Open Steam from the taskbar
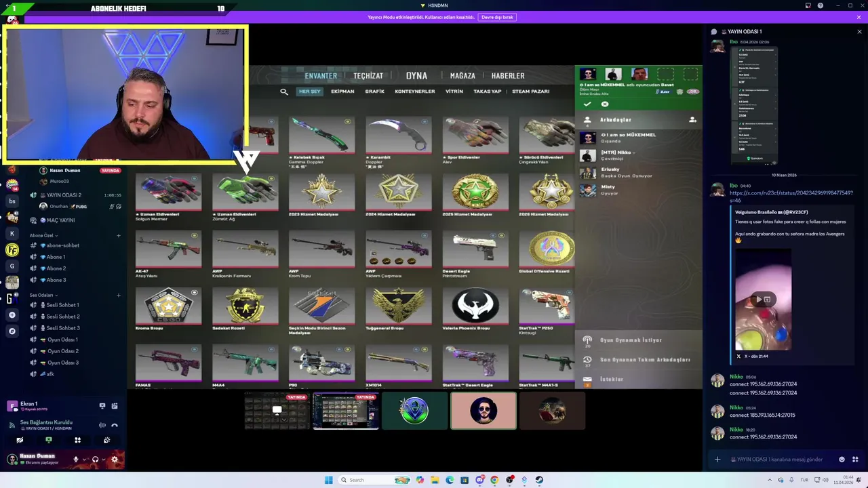Image resolution: width=868 pixels, height=488 pixels. tap(539, 480)
